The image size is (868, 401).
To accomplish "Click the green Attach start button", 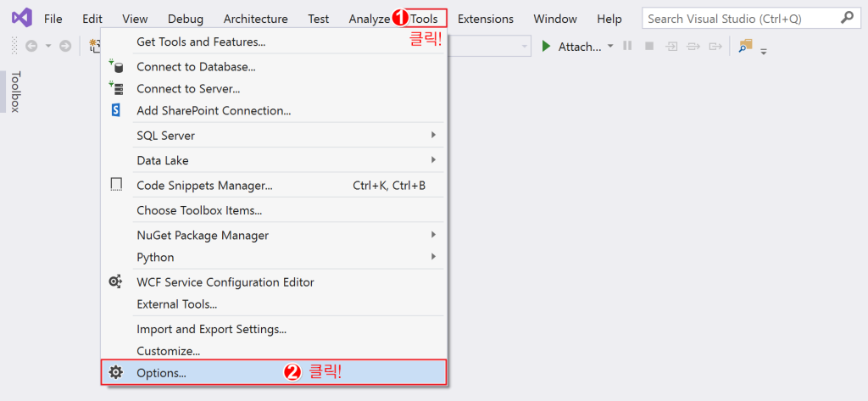I will coord(570,47).
